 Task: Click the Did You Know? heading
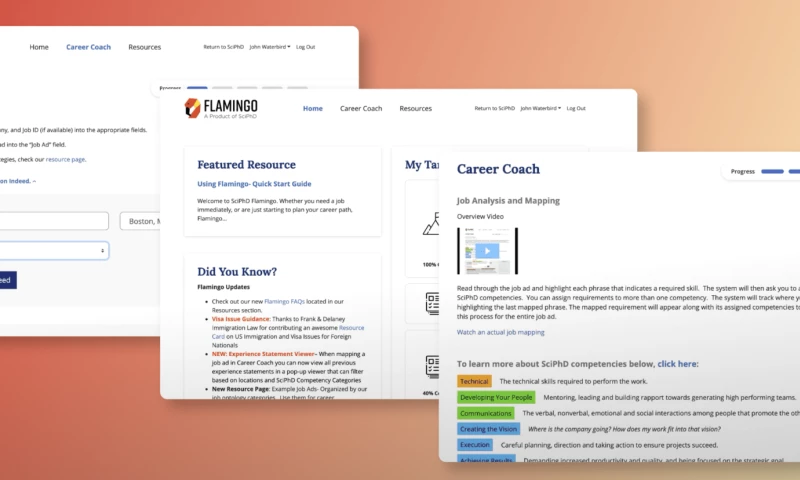[x=237, y=271]
